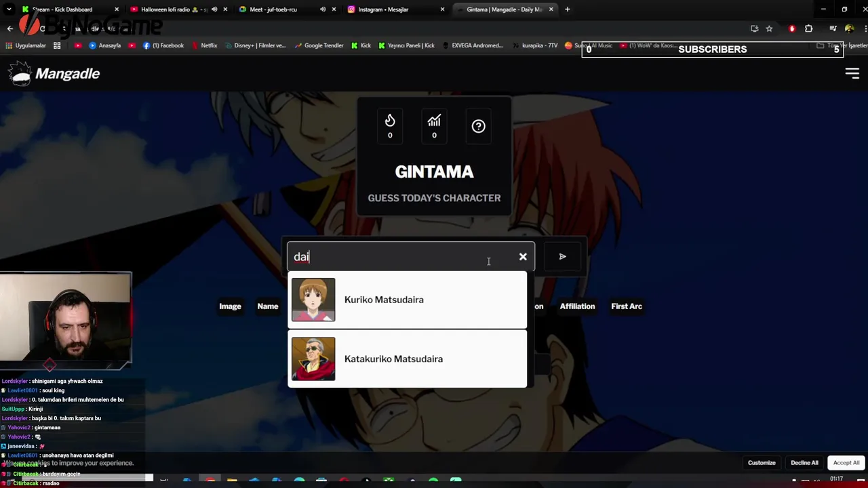
Task: Click the Kuriko Matsudaira portrait thumbnail
Action: coord(313,300)
